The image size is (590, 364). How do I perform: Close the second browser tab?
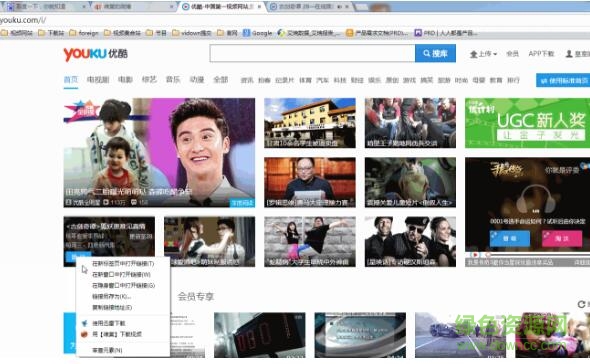click(x=172, y=6)
